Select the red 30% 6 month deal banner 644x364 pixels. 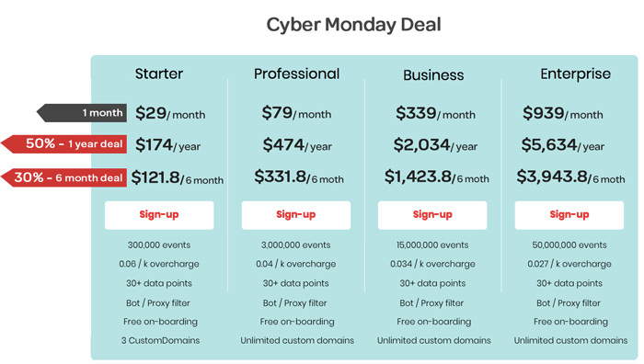(x=63, y=177)
